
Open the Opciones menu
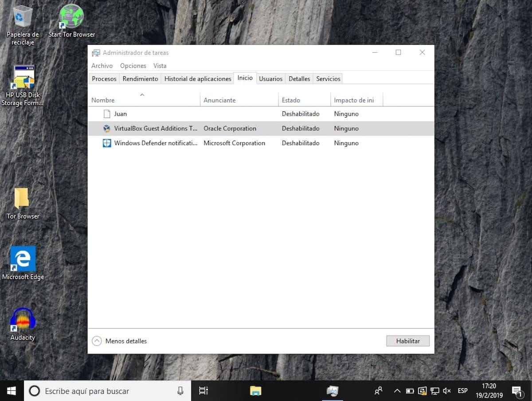coord(133,66)
